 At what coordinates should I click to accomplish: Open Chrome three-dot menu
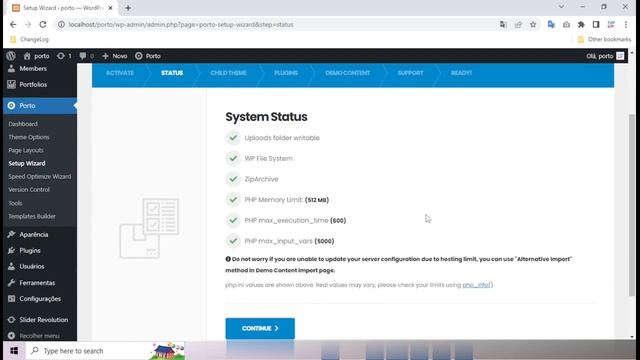[x=626, y=24]
